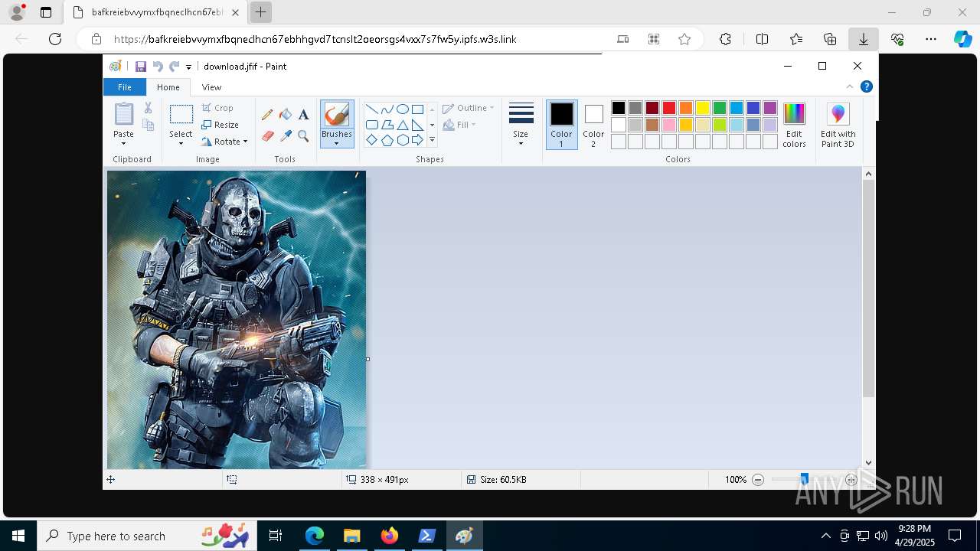The height and width of the screenshot is (551, 980).
Task: Open the Outline dropdown
Action: click(469, 108)
